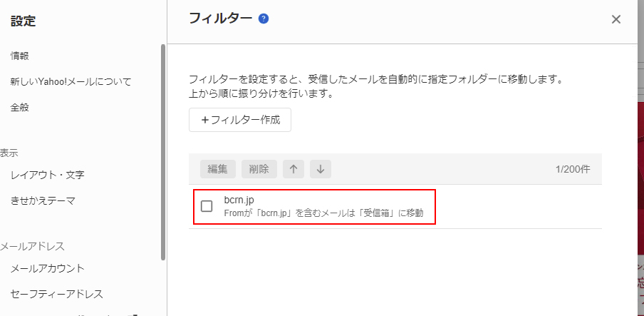Open the きせかえテーマ settings
Viewport: 644px width, 316px height.
pos(43,200)
